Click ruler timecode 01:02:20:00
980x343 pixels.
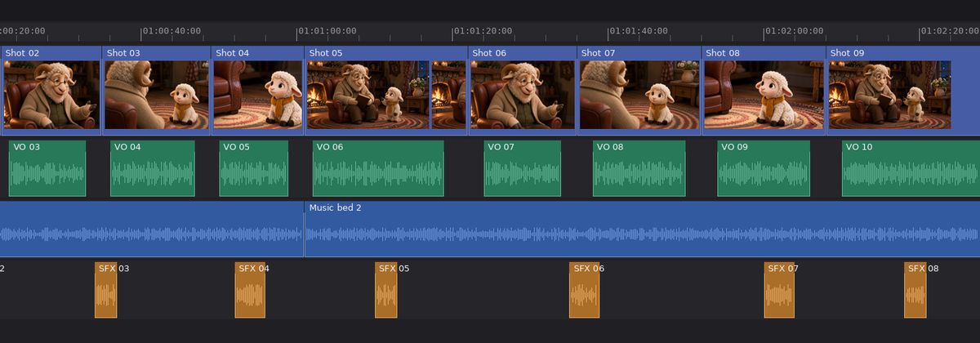point(951,31)
